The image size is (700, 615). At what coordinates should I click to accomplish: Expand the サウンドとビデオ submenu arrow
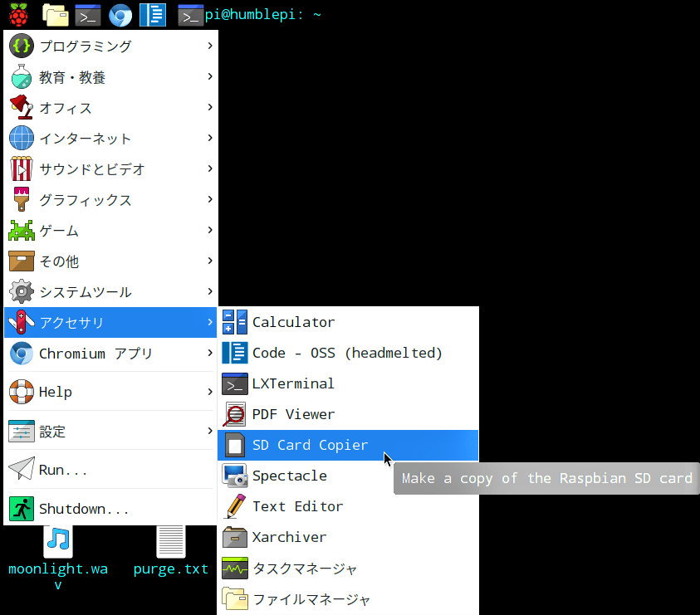pos(210,168)
